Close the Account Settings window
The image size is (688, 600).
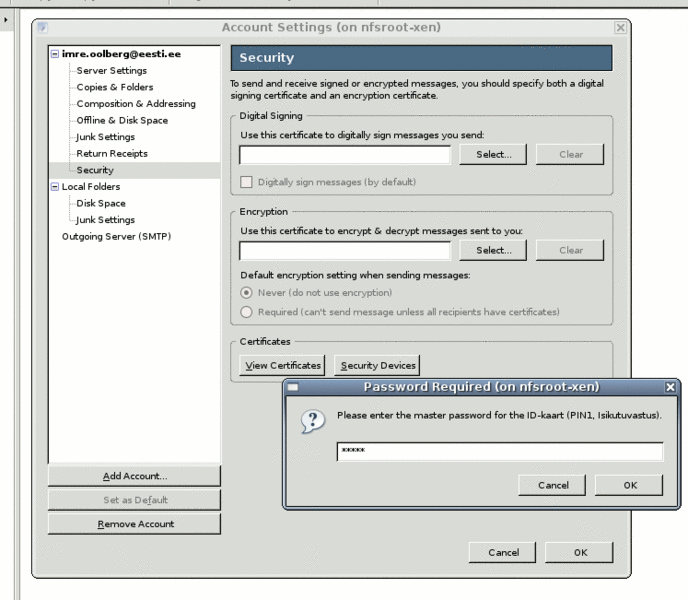click(620, 27)
